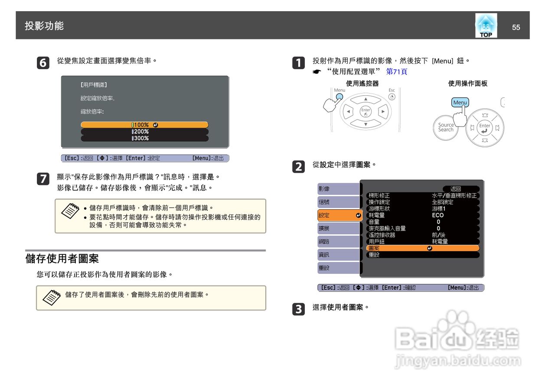Click the page number 55

click(516, 27)
